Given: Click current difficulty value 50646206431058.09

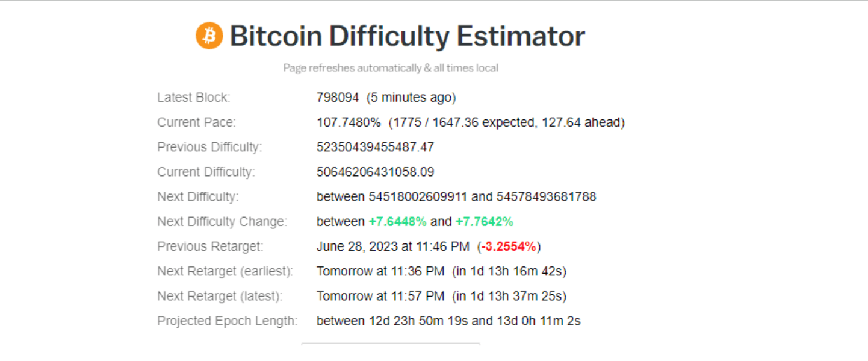Looking at the screenshot, I should [x=375, y=172].
